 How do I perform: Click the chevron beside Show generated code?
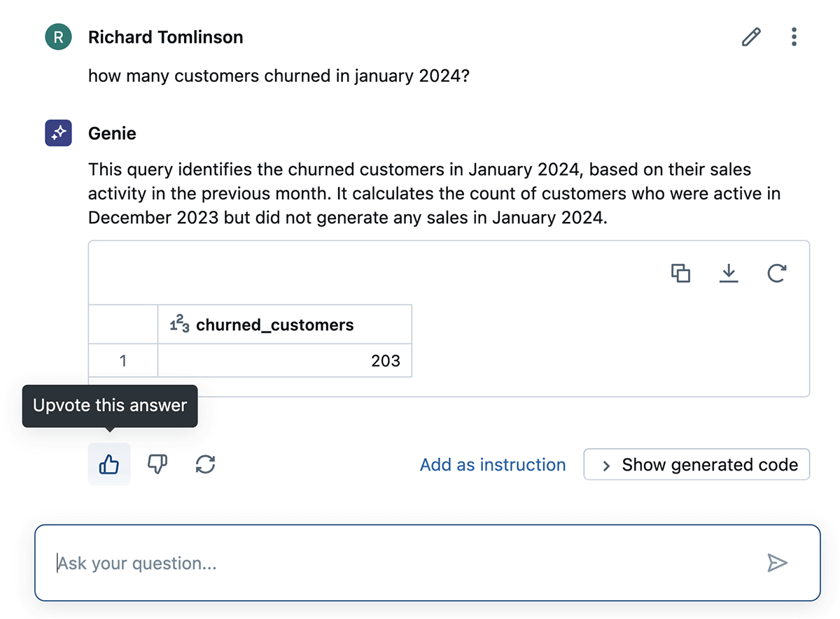click(607, 466)
